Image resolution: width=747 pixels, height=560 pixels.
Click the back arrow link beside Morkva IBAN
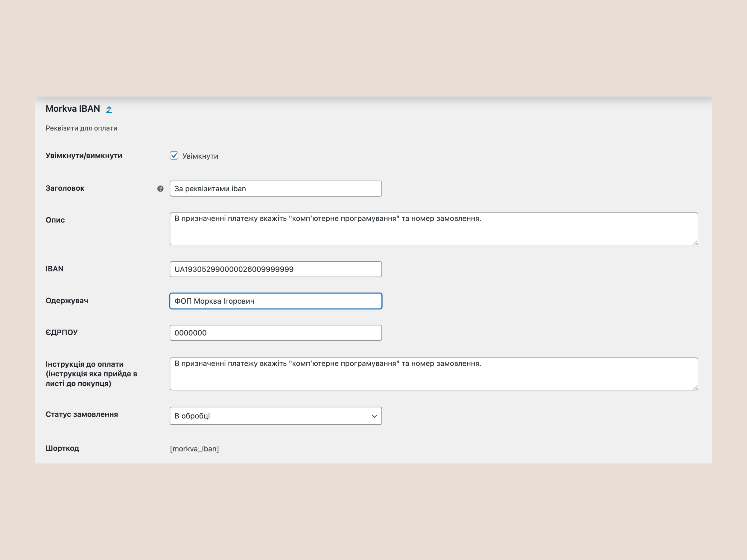pos(109,109)
